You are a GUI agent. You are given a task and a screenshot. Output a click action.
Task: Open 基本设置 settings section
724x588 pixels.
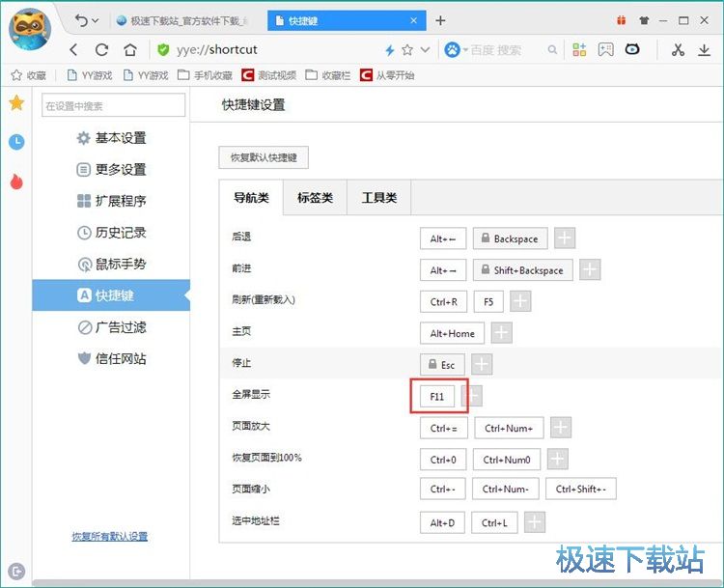[111, 138]
